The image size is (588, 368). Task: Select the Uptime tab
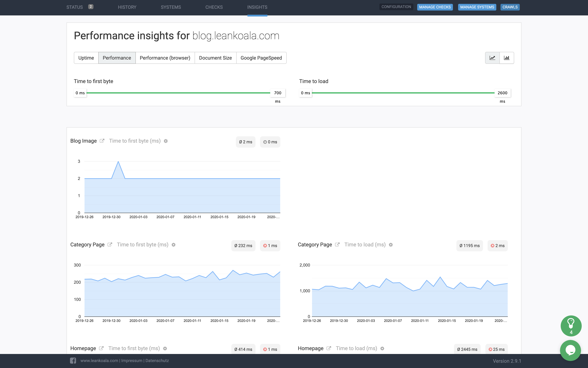click(86, 58)
